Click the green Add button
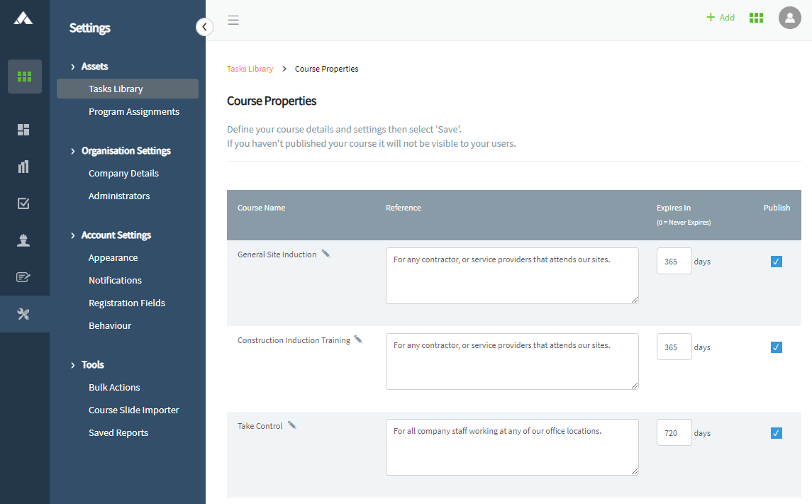 tap(721, 18)
